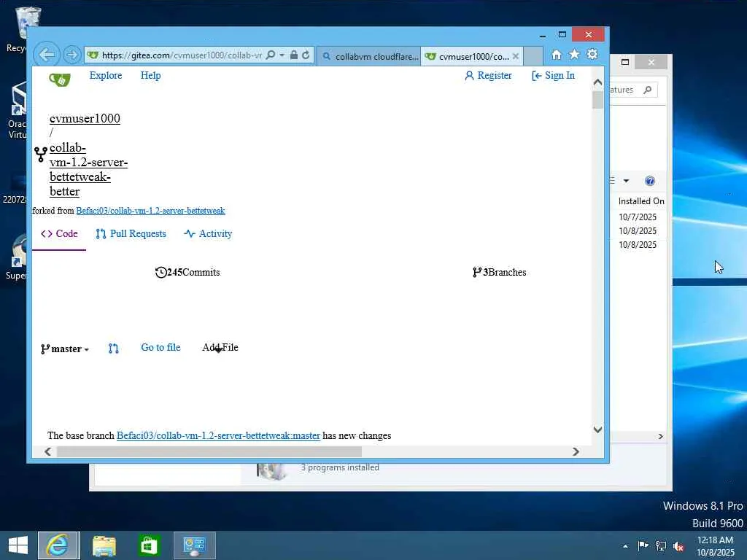Viewport: 747px width, 560px height.
Task: Select the Pull Requests tab
Action: [131, 233]
